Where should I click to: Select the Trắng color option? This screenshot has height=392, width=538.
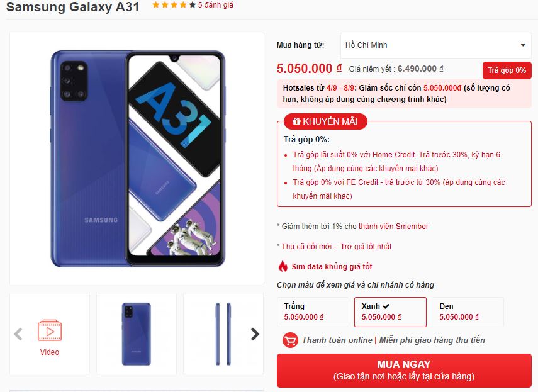[x=313, y=311]
